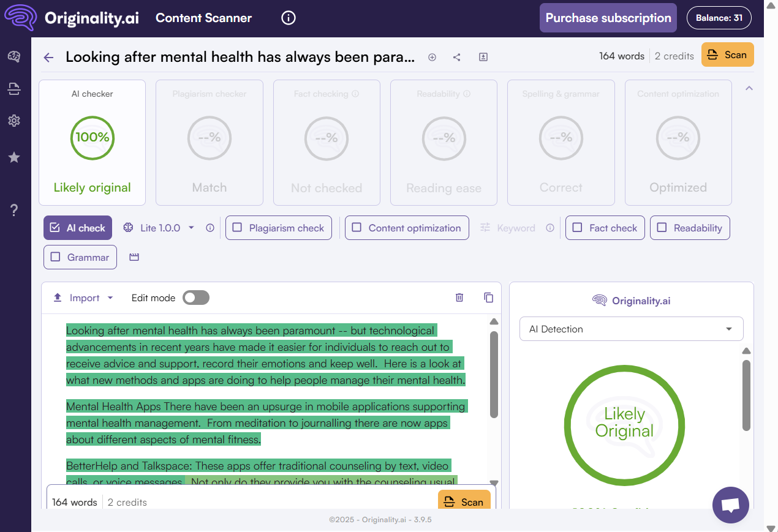
Task: Click the top 164 words counter
Action: point(622,56)
